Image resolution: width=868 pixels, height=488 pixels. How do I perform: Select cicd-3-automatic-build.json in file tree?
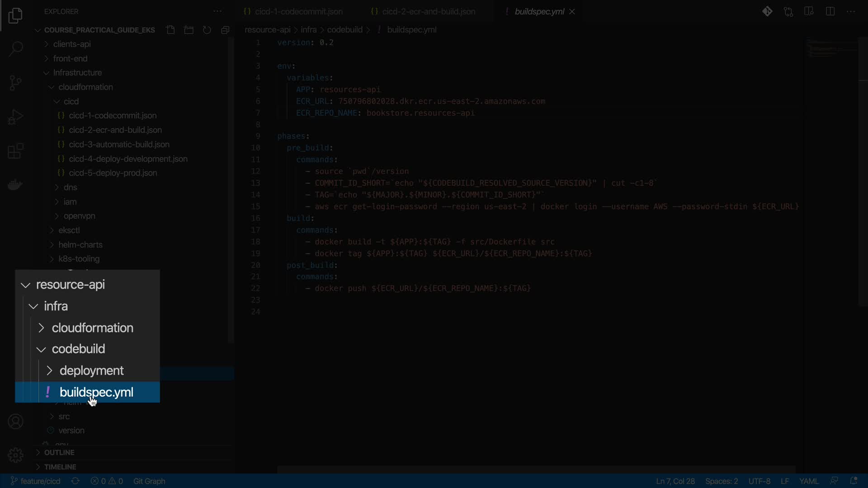119,145
